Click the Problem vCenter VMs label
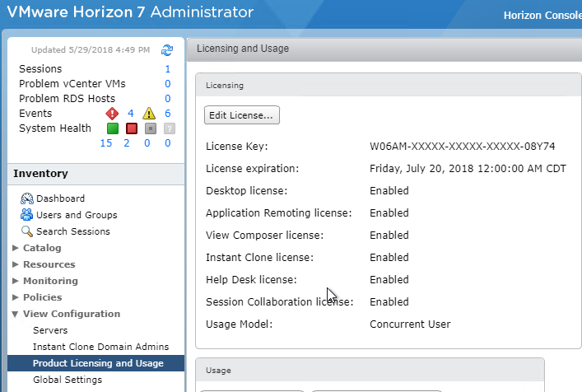 coord(72,83)
